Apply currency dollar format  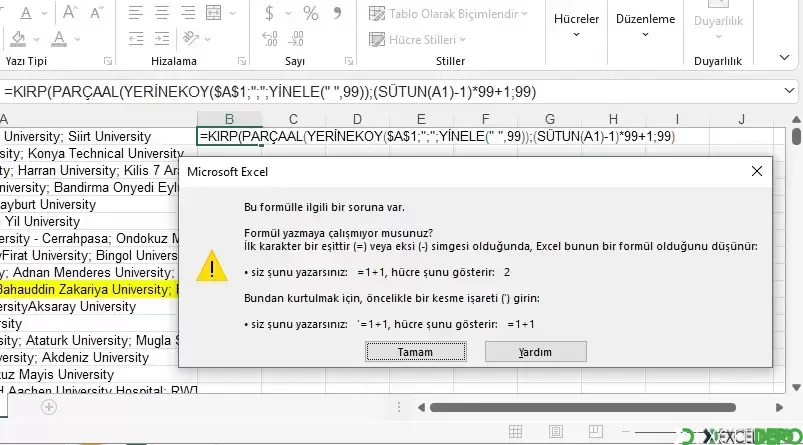pos(269,13)
